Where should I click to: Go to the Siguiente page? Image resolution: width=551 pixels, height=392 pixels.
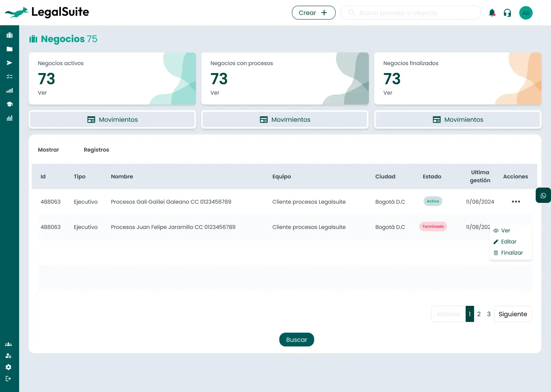(513, 314)
